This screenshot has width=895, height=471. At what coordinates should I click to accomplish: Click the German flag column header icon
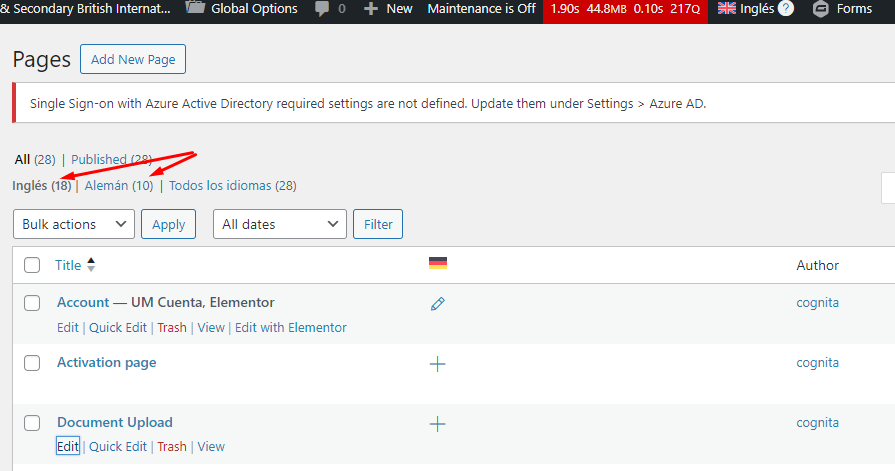click(437, 264)
